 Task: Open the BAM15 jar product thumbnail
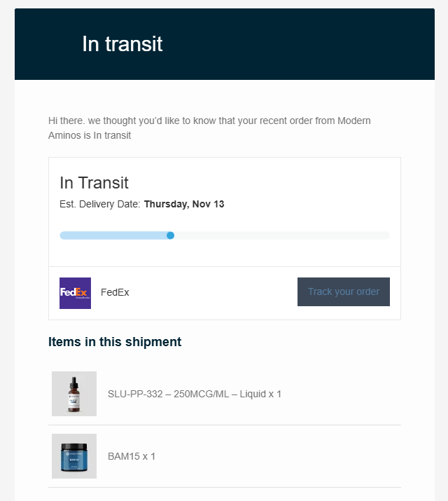pyautogui.click(x=73, y=456)
